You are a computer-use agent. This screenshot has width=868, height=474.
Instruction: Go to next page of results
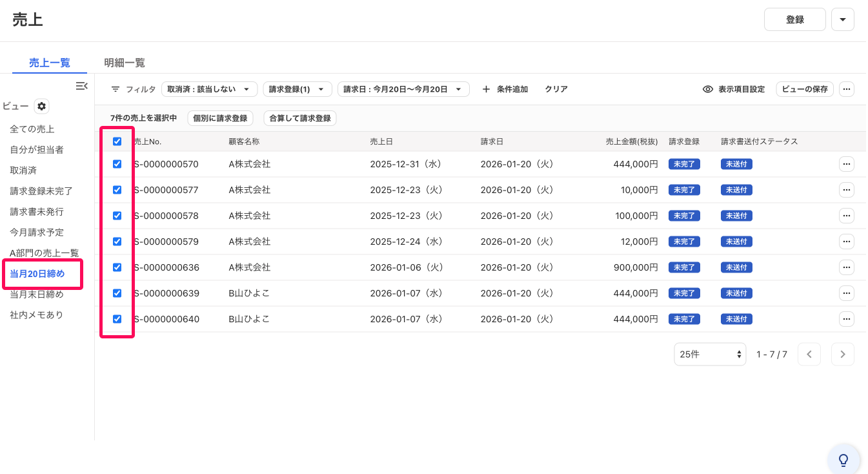pos(843,354)
